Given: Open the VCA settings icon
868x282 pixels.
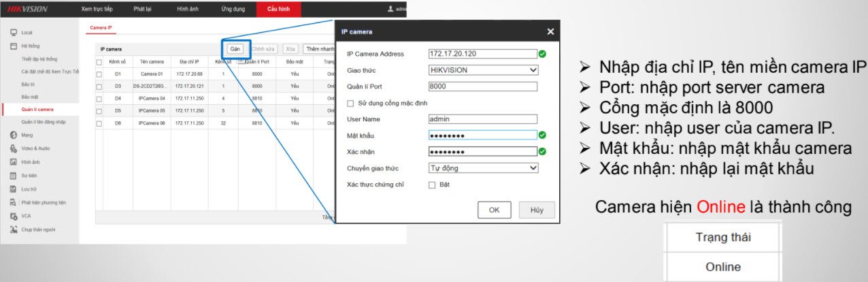Looking at the screenshot, I should 13,216.
